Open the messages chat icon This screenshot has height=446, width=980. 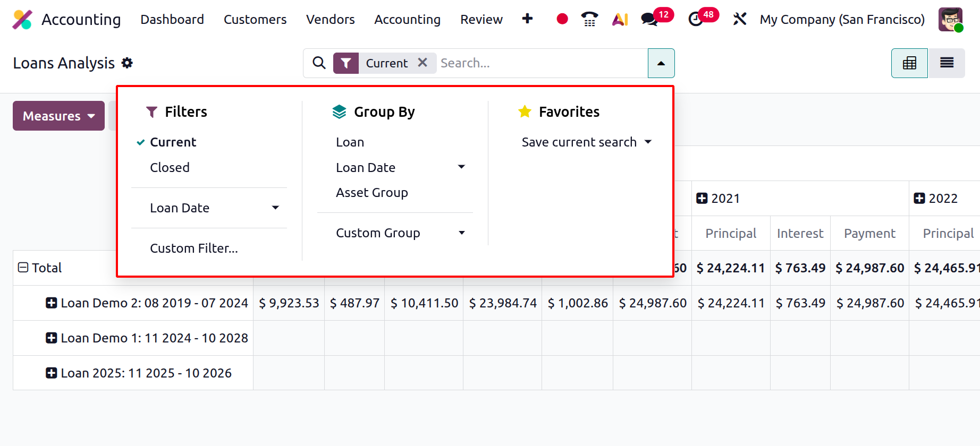click(x=649, y=20)
